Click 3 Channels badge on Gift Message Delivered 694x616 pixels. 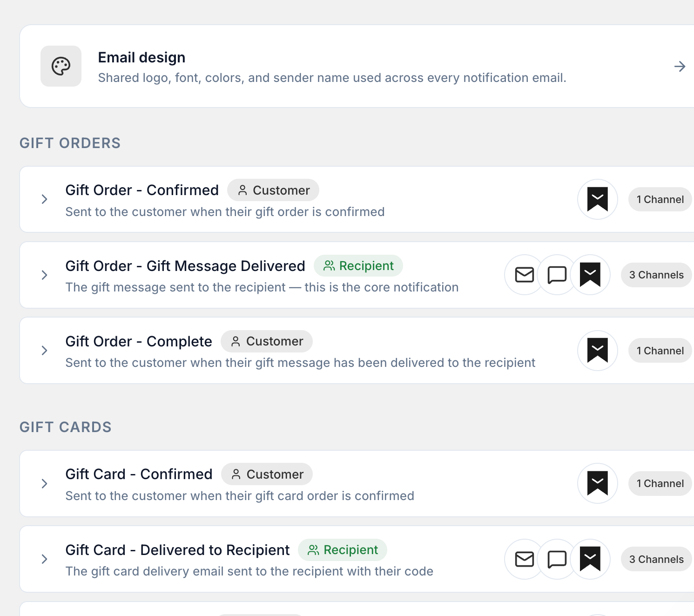tap(656, 275)
